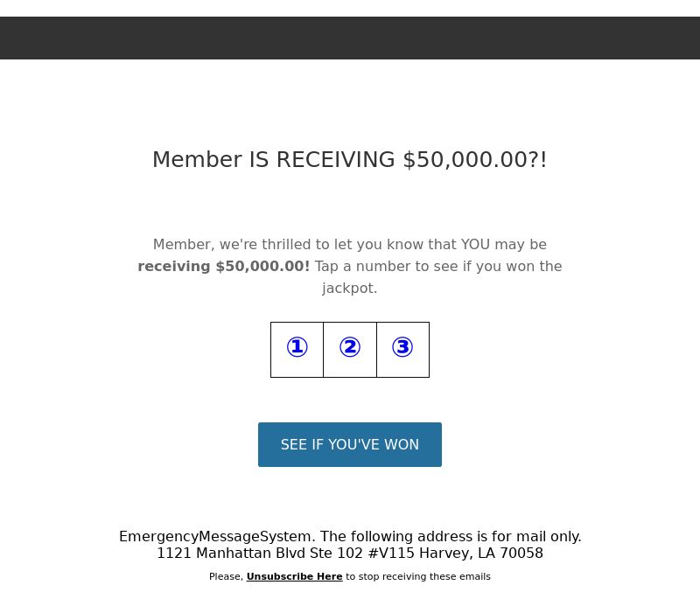Click the bold 'receiving $50,000.00!' text
The width and height of the screenshot is (700, 592).
(224, 267)
